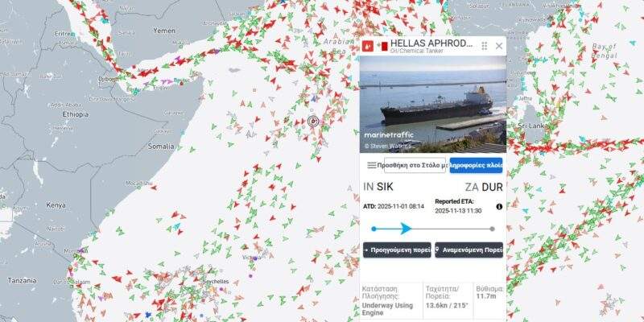644x322 pixels.
Task: Click the Somalia label on the map
Action: coord(161,147)
